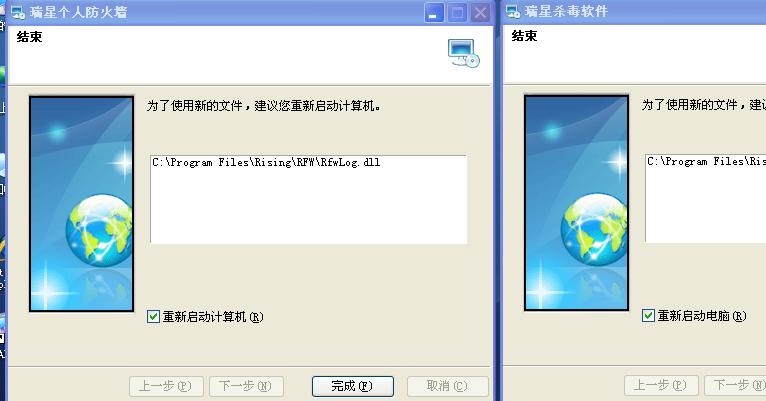Click the 瑞星个人防火墙 title bar text

pos(78,12)
